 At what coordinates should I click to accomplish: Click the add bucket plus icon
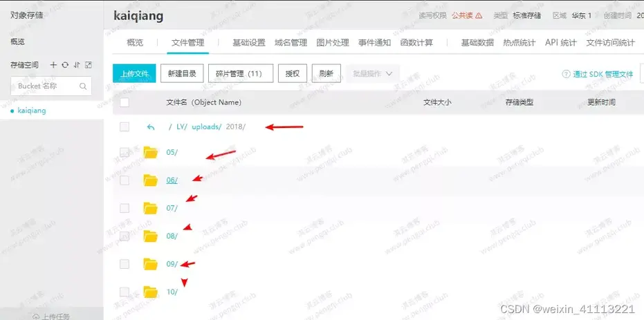54,65
